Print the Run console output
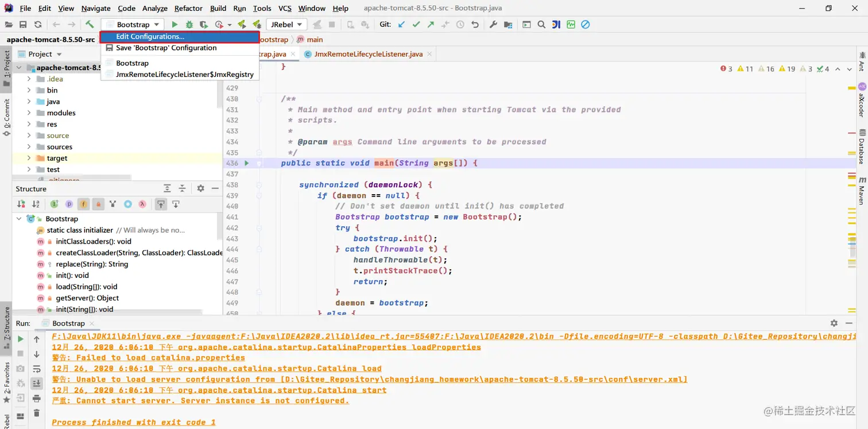 (37, 398)
